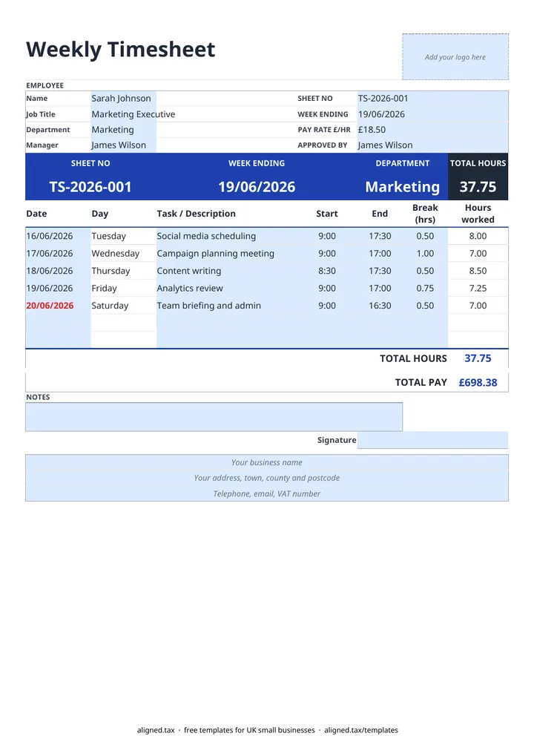Select the 'Team briefing and admin' task
This screenshot has height=756, width=534.
tap(208, 306)
